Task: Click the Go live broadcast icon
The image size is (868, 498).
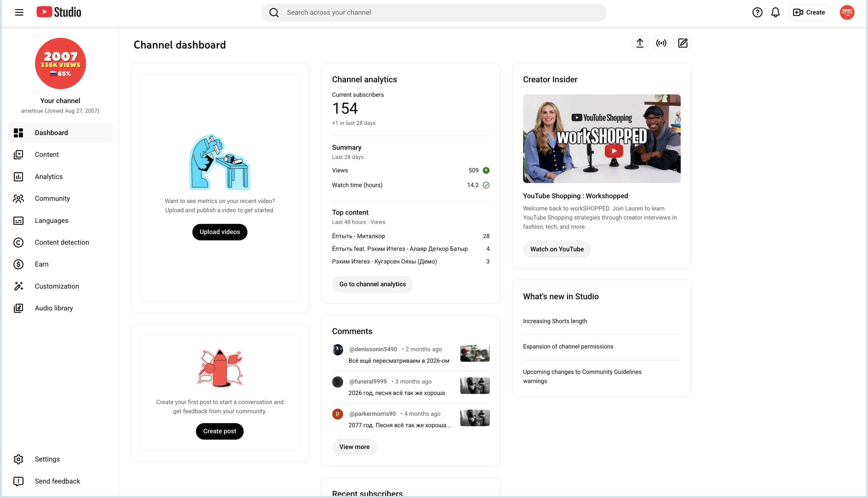Action: pos(661,43)
